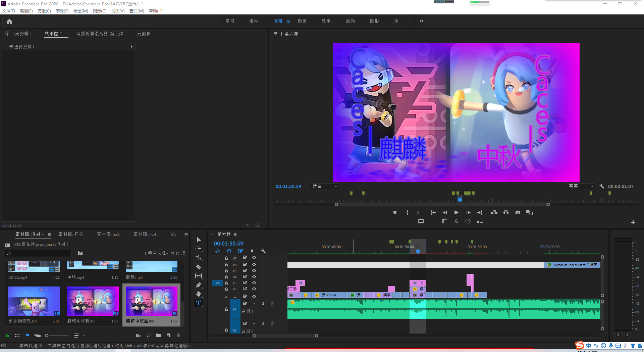Viewport: 644px width, 352px height.
Task: Select the Ripple Edit tool
Action: (x=199, y=258)
